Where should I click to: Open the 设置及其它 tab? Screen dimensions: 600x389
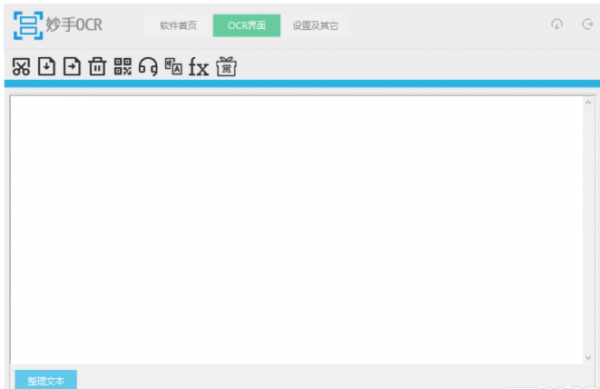(315, 26)
